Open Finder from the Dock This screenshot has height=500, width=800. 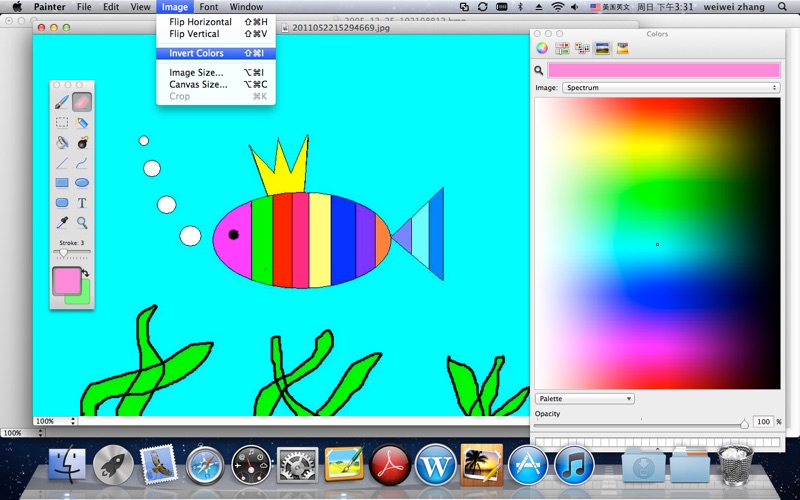tap(67, 464)
